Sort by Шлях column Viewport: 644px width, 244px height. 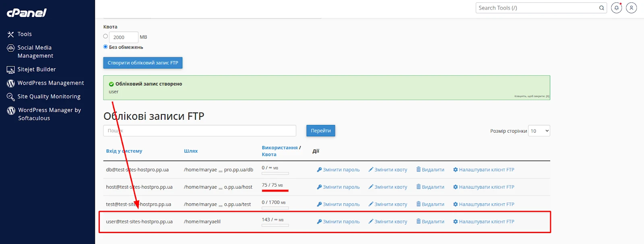[191, 151]
